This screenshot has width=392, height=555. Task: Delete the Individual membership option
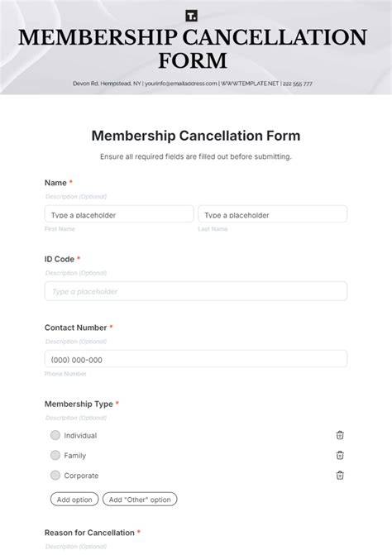(x=340, y=435)
